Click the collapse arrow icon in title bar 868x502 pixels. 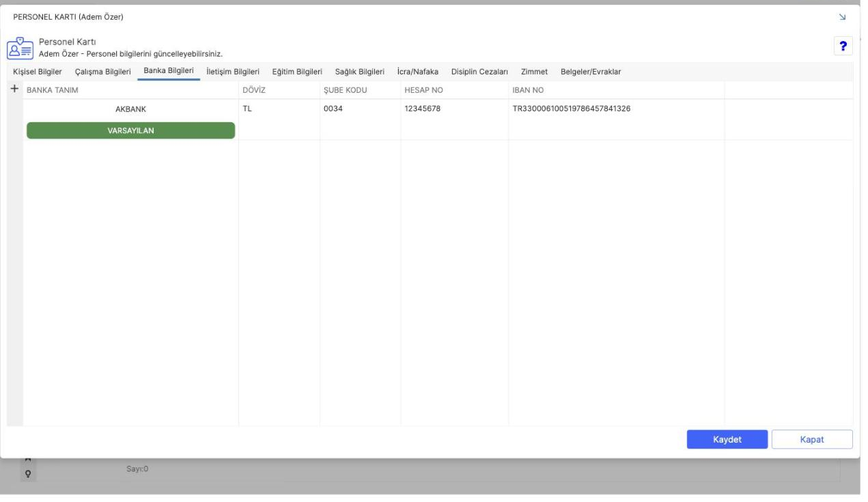843,16
